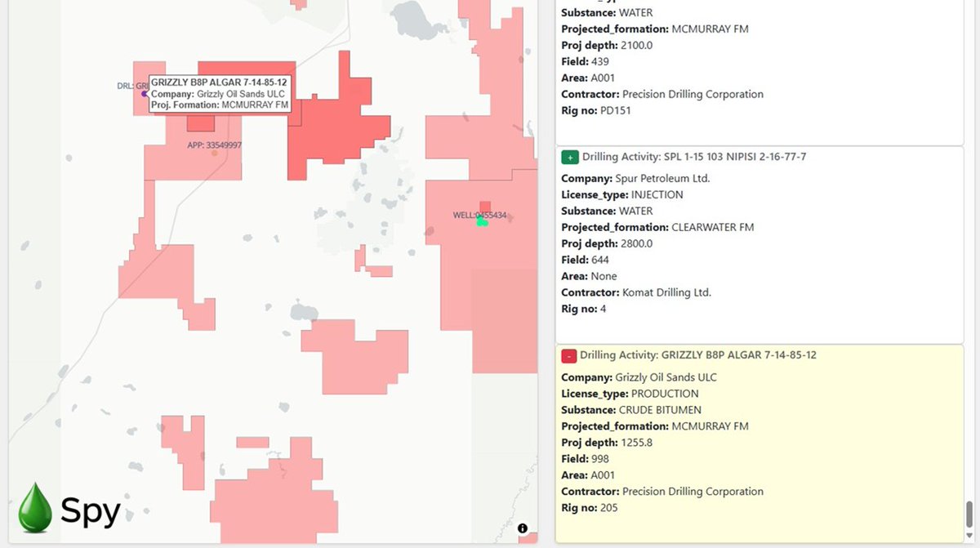
Task: Click the map attribution info icon
Action: [x=523, y=528]
